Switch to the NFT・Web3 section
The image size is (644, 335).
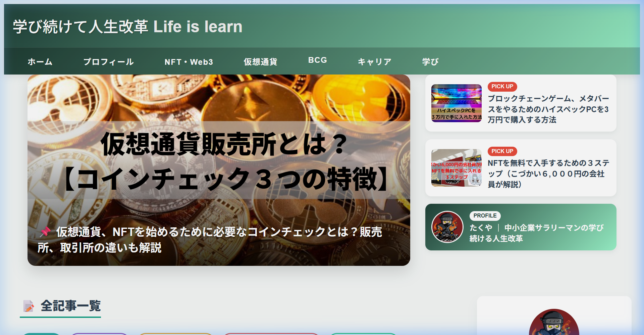coord(188,61)
